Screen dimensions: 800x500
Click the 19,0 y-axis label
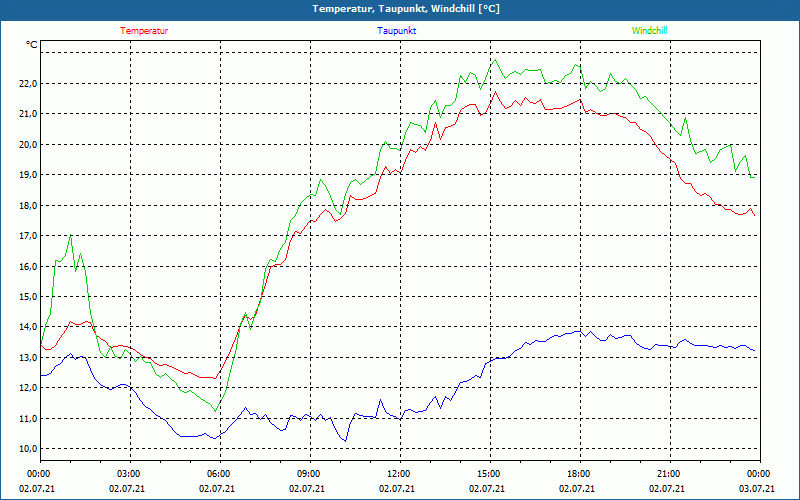pyautogui.click(x=28, y=175)
